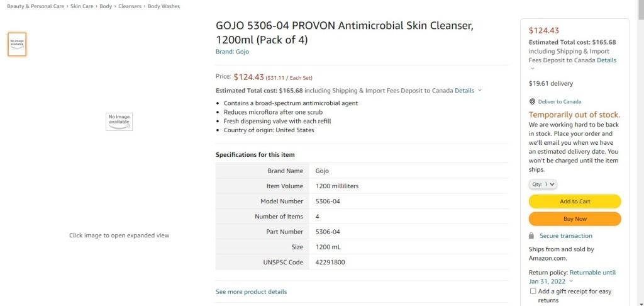Click Details link in the sidebar buy box

(x=606, y=60)
